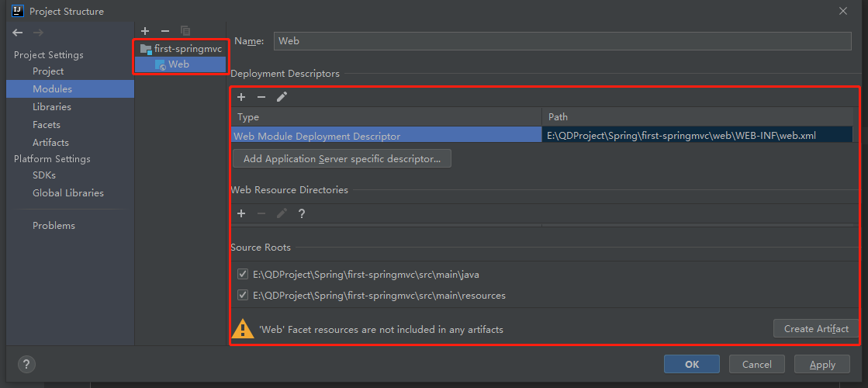
Task: Click the back navigation arrow
Action: click(x=18, y=33)
